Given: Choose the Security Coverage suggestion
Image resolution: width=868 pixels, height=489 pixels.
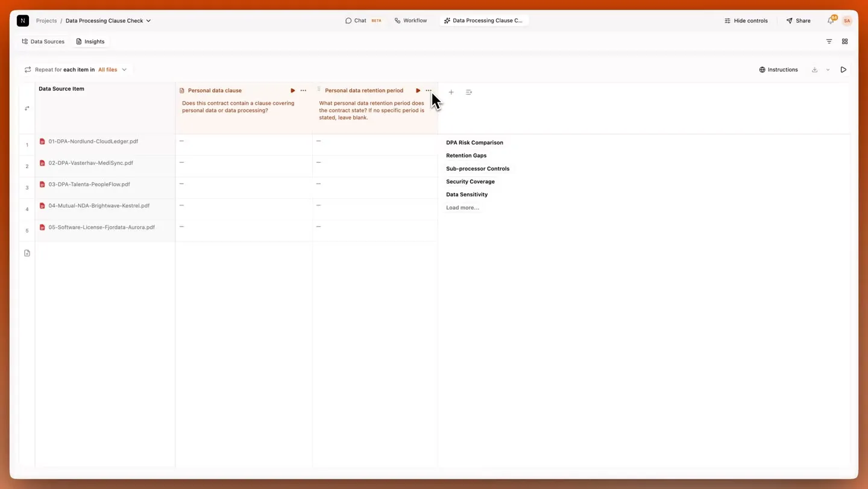Looking at the screenshot, I should click(470, 181).
